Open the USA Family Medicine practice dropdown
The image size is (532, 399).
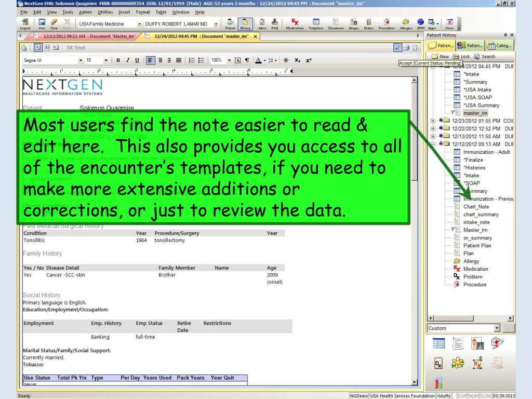click(139, 24)
